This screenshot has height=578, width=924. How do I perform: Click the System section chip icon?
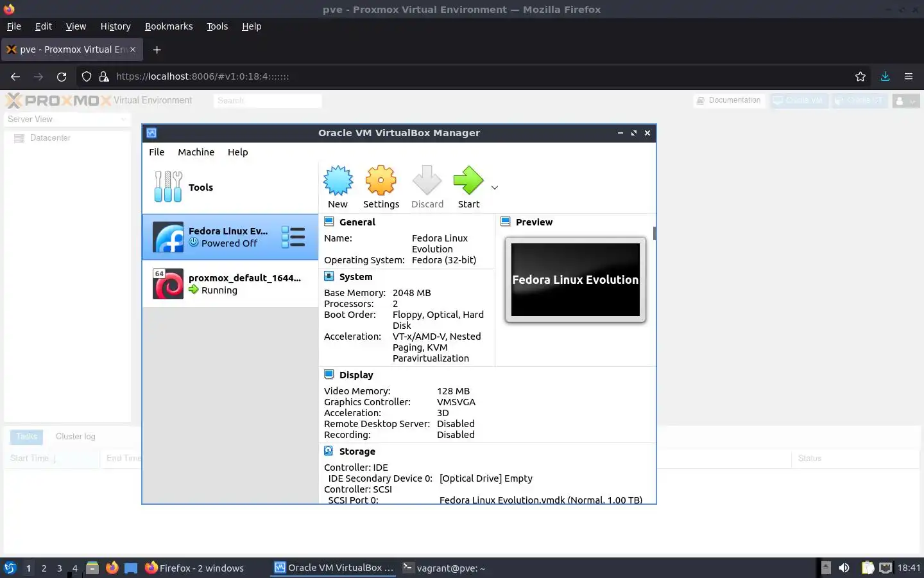tap(329, 276)
